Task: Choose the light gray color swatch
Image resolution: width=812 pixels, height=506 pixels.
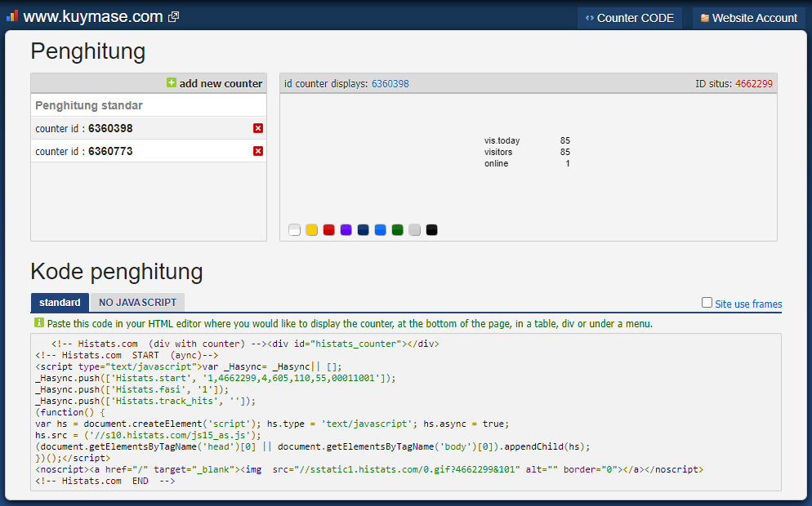Action: point(414,230)
